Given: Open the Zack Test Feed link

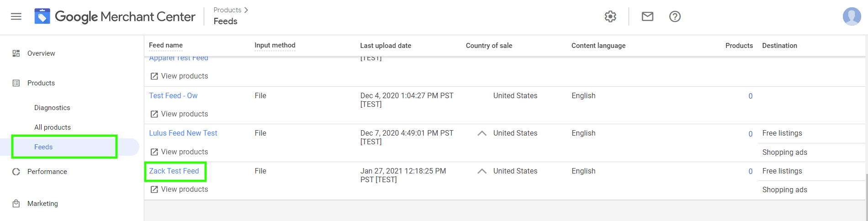Looking at the screenshot, I should 174,171.
